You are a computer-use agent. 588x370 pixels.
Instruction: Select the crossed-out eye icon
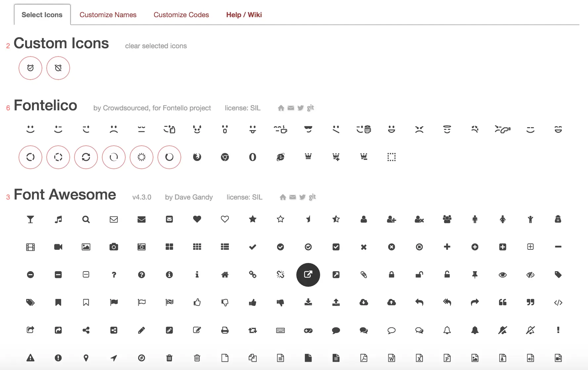(530, 275)
